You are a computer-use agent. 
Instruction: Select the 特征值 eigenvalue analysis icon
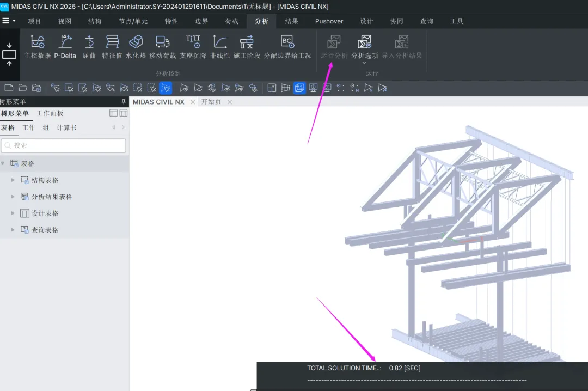click(112, 42)
